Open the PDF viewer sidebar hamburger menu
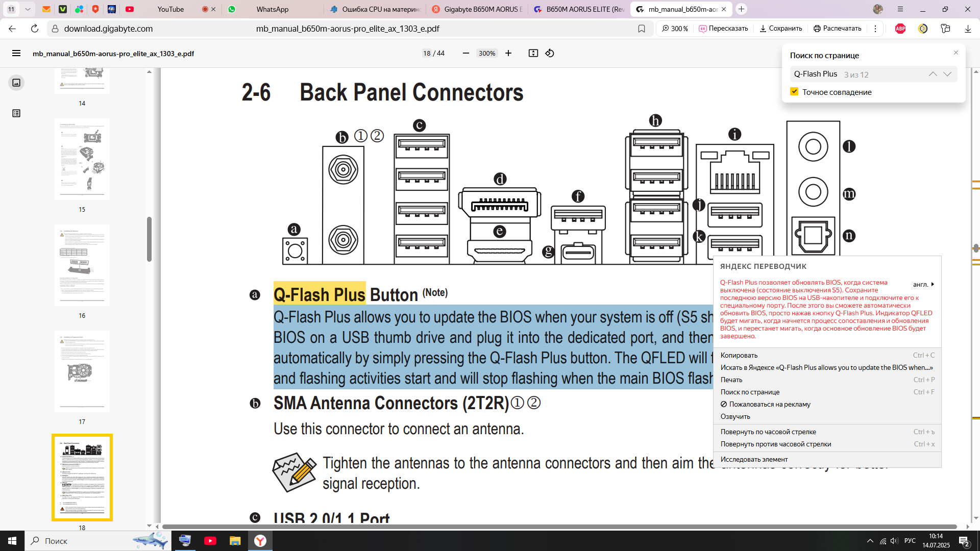The image size is (980, 551). pyautogui.click(x=16, y=53)
